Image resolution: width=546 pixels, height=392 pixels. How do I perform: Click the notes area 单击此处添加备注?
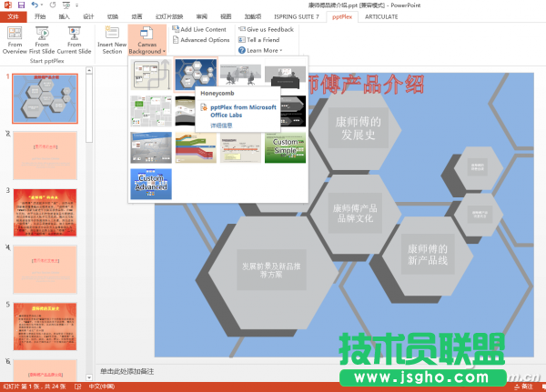[x=127, y=371]
